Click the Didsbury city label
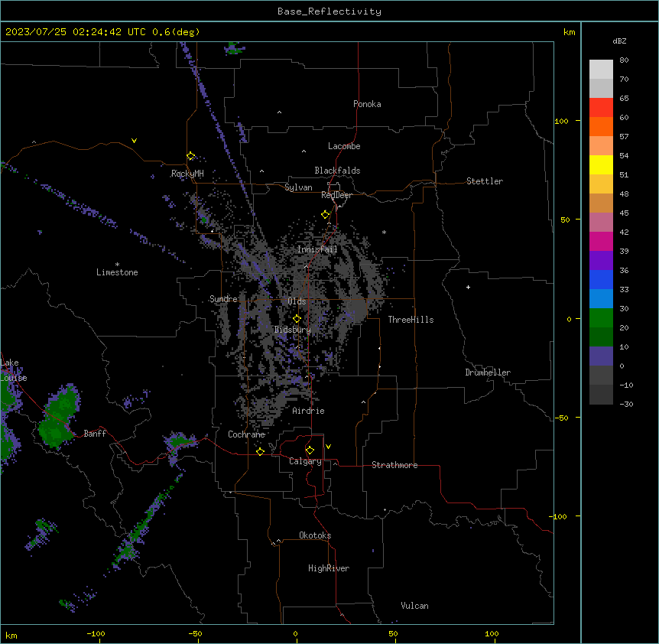The image size is (659, 644). tap(293, 330)
